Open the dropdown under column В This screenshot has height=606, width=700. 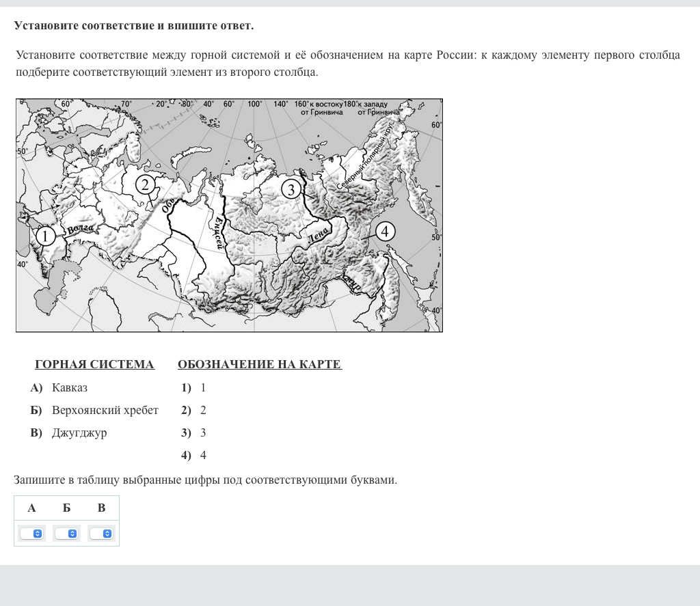(101, 534)
